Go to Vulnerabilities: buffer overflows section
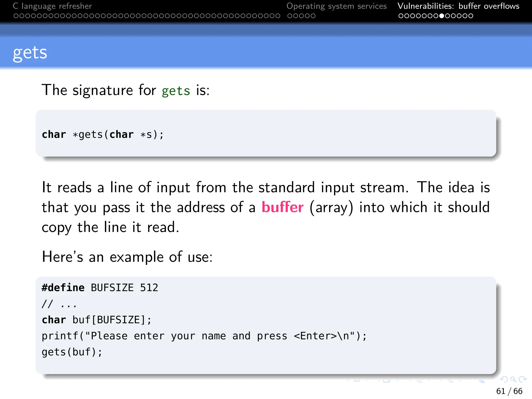 458,6
